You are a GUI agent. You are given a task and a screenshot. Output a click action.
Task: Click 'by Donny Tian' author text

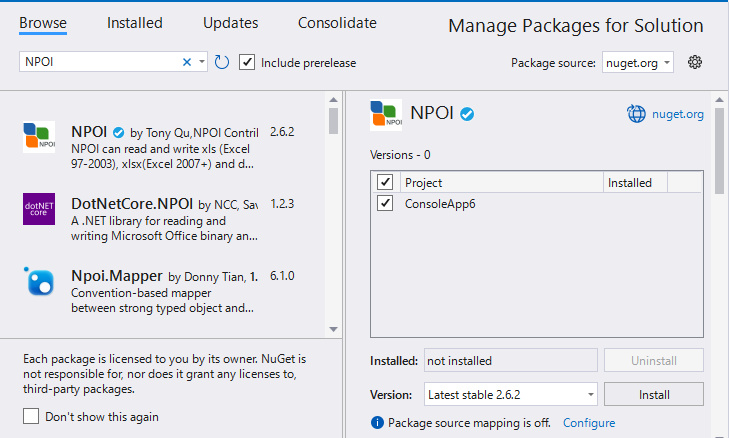(206, 277)
